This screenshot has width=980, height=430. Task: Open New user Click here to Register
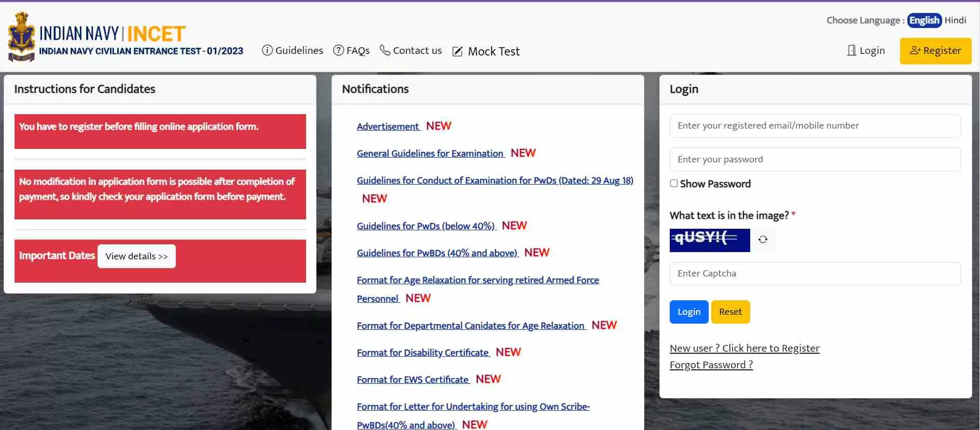(744, 348)
